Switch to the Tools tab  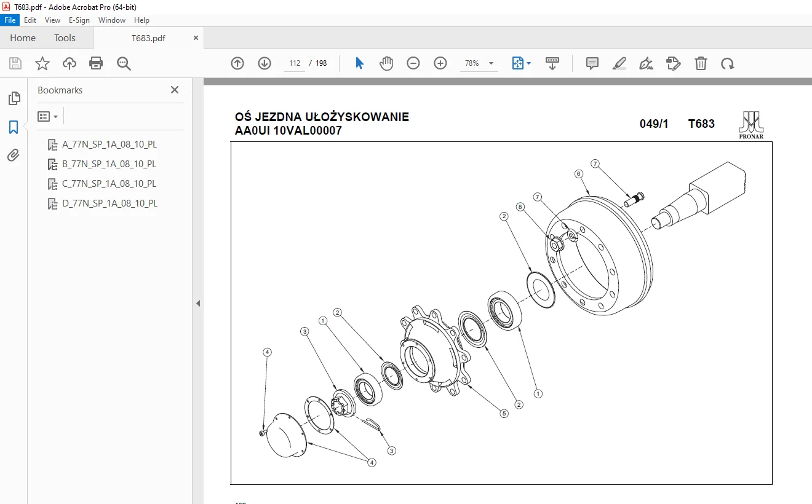65,37
